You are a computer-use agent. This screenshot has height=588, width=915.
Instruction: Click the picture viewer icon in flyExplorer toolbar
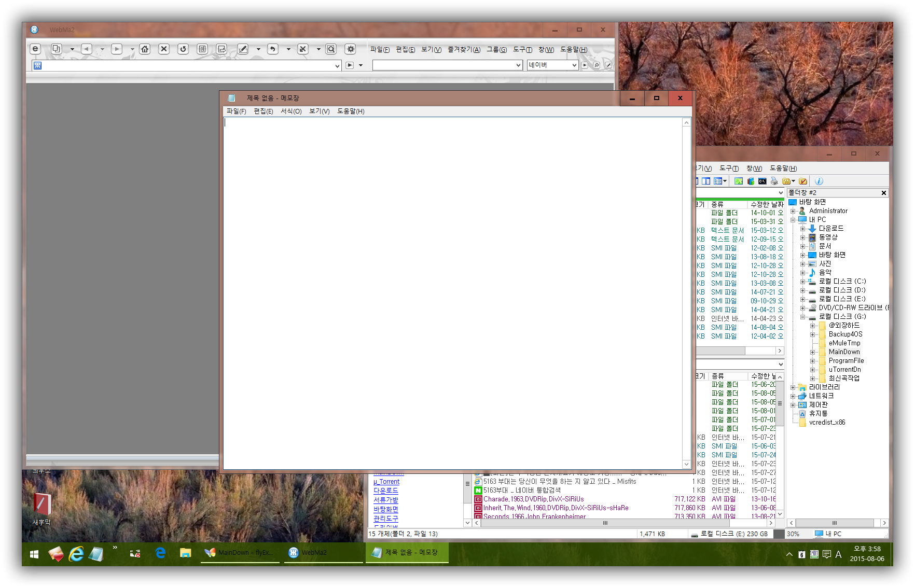[x=739, y=181]
